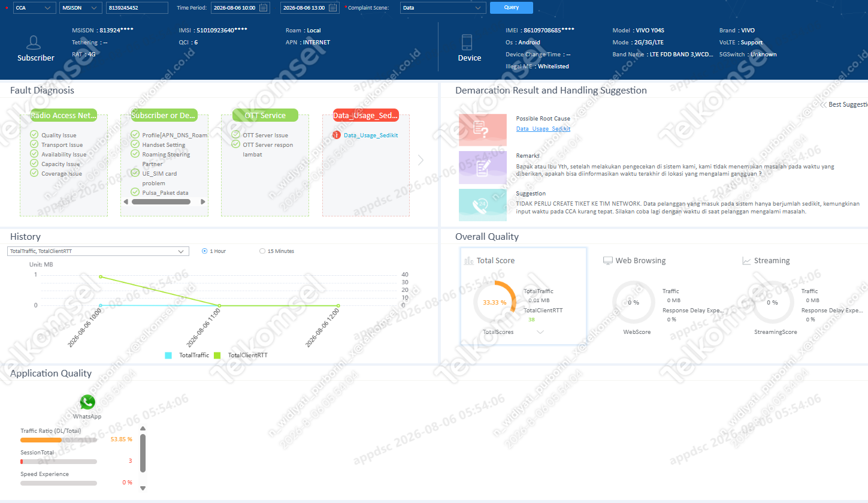Click the WebScore 0 % gauge

point(633,302)
